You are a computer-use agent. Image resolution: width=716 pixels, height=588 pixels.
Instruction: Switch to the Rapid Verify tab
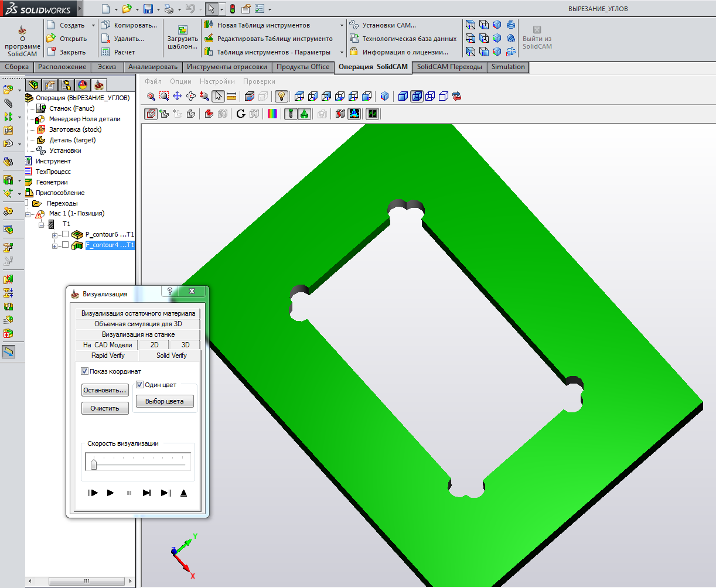tap(108, 355)
